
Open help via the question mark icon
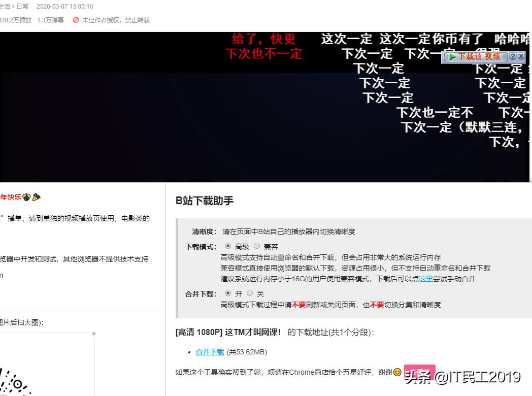click(x=513, y=56)
